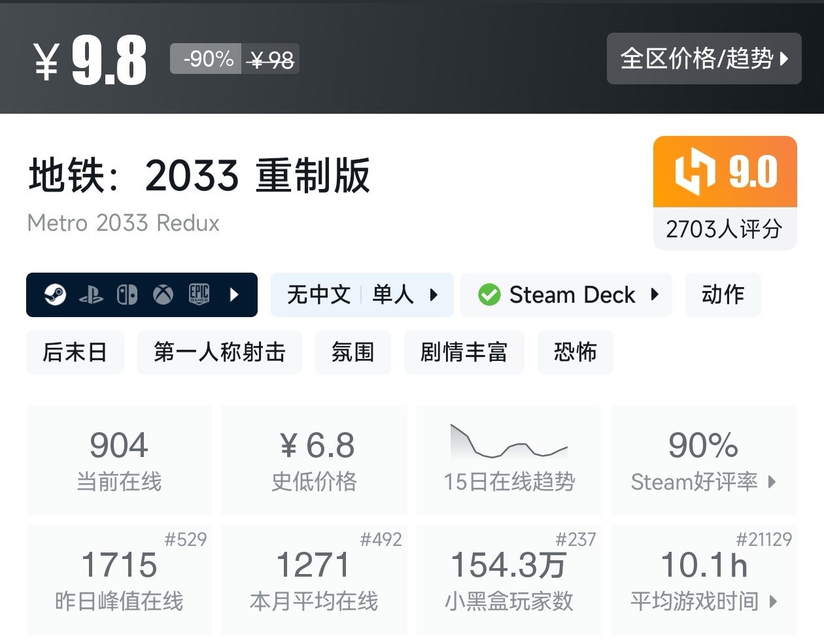Click the green Steam Deck verified icon
The height and width of the screenshot is (644, 824).
[x=489, y=295]
